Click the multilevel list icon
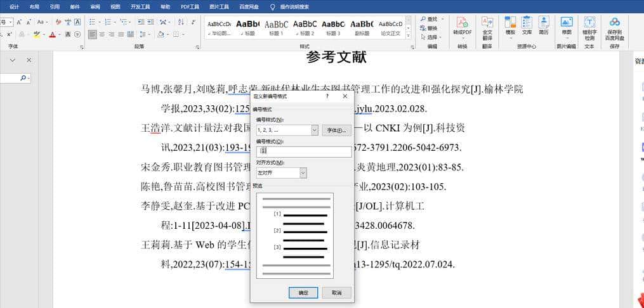Image resolution: width=644 pixels, height=308 pixels. tap(123, 22)
